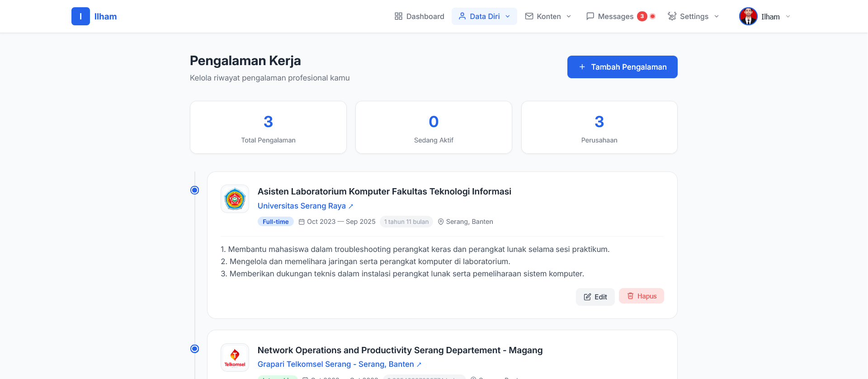Viewport: 868px width, 379px height.
Task: Select the Sedang Aktif stat card
Action: point(434,128)
